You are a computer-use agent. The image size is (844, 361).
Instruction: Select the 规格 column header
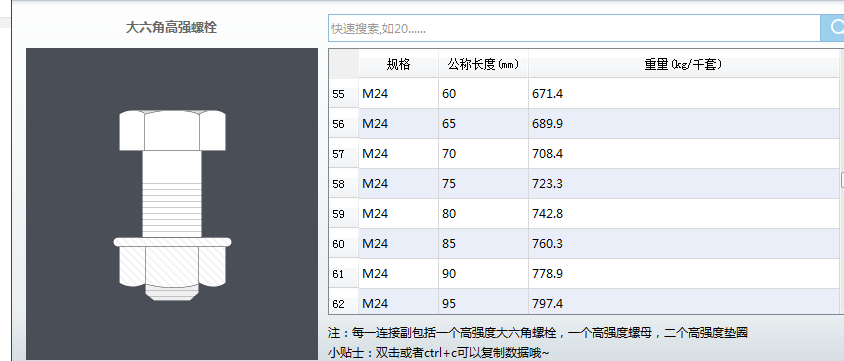(398, 64)
